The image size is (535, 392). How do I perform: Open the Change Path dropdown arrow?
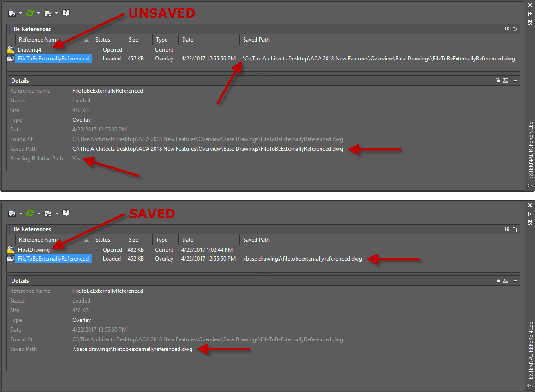56,13
